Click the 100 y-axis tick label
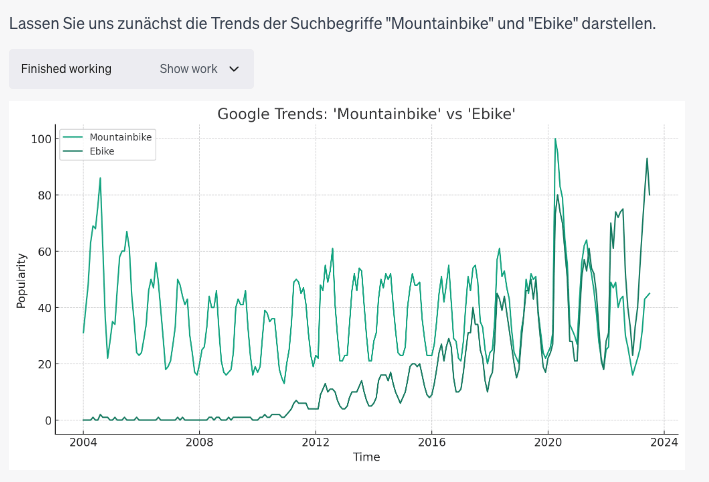709x482 pixels. pos(41,139)
